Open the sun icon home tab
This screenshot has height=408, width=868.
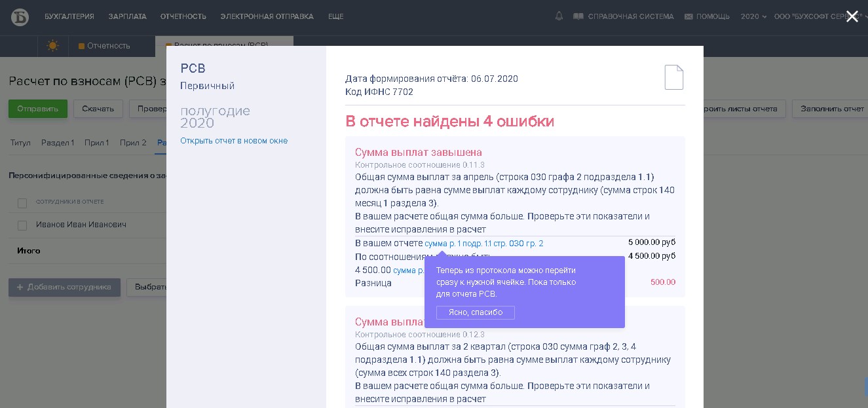tap(52, 46)
